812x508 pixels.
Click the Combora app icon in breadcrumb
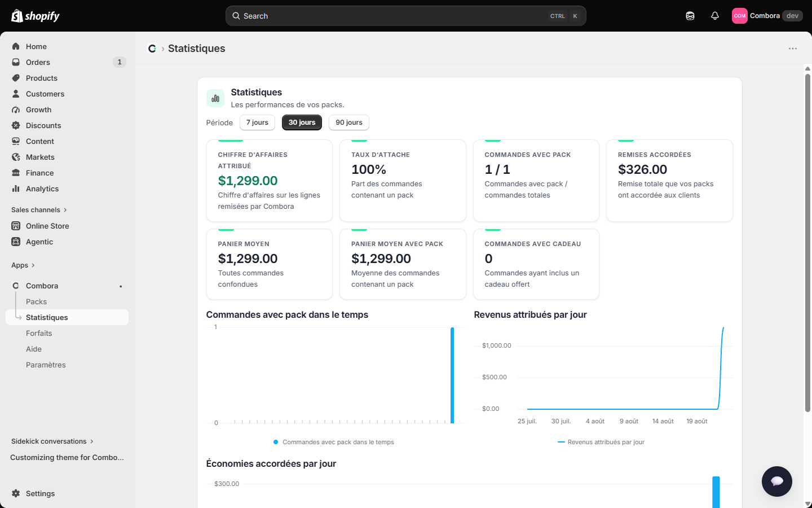152,49
